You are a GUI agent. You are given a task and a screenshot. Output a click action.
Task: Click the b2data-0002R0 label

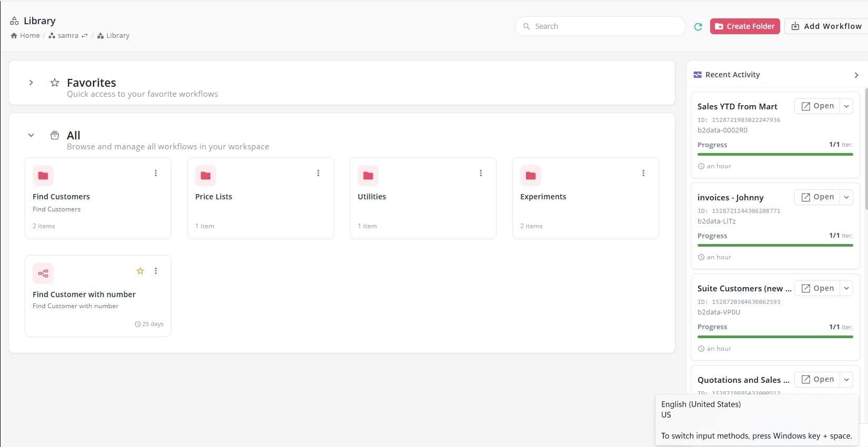tap(722, 130)
